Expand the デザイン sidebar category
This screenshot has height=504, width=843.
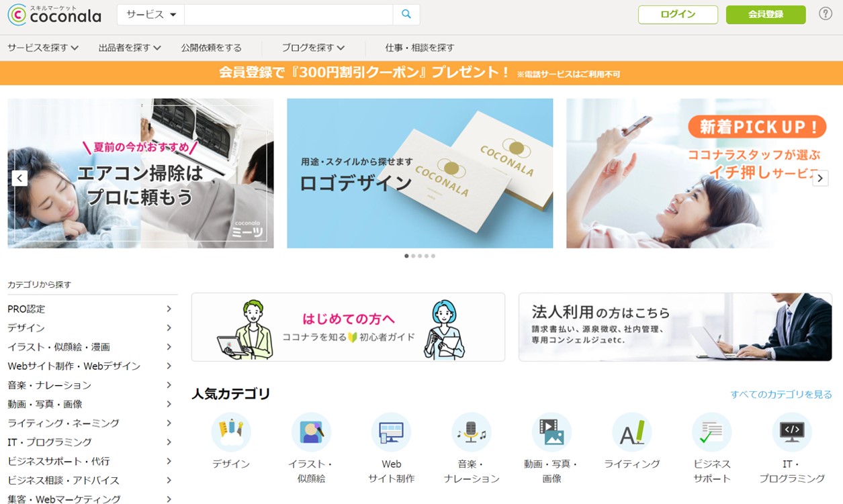(x=91, y=328)
